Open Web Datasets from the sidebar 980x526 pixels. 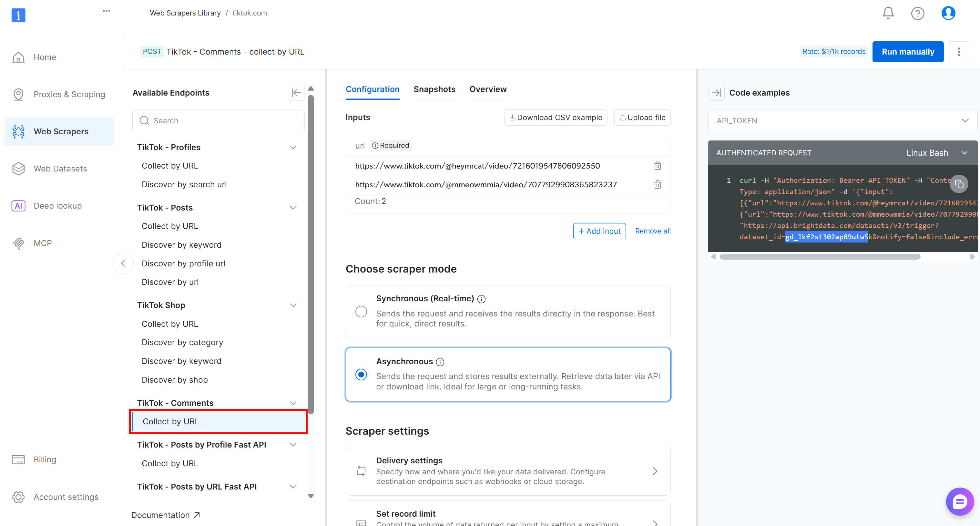(x=60, y=168)
